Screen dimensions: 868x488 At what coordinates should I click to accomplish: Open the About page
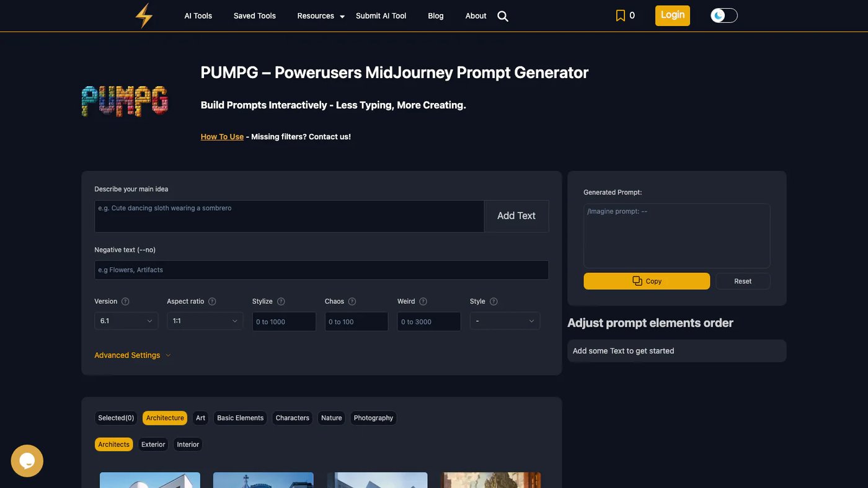(476, 16)
